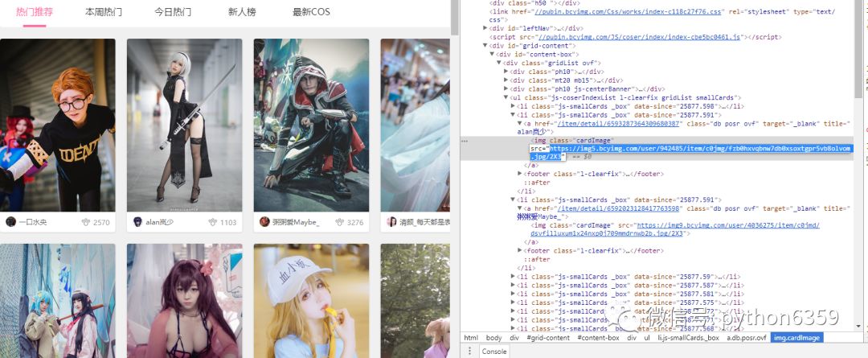Switch to the 本周热门 tab
The width and height of the screenshot is (868, 358).
click(x=104, y=11)
